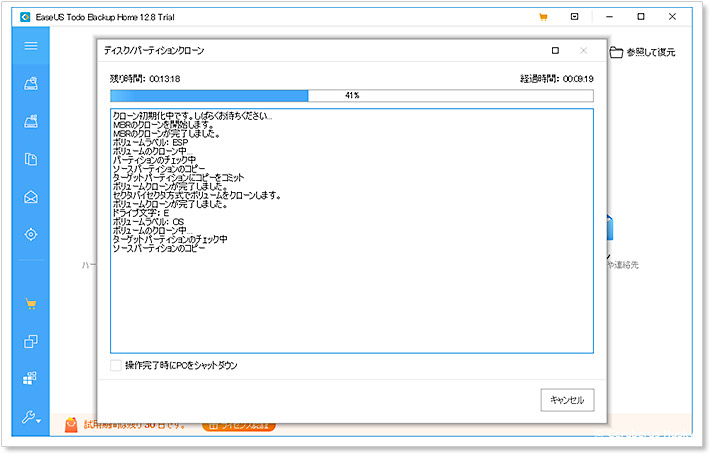Open the Smart Backup target icon

[x=31, y=234]
